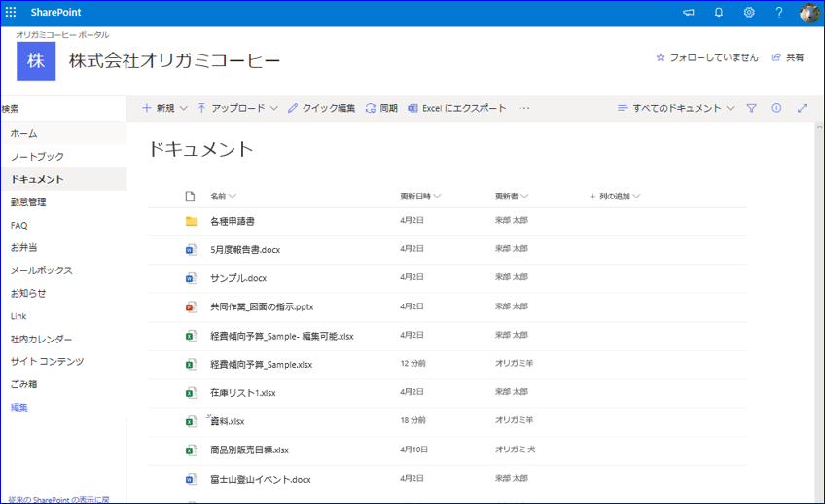825x504 pixels.
Task: Click the Word icon of 富士山登山イベント.docx
Action: (x=192, y=480)
